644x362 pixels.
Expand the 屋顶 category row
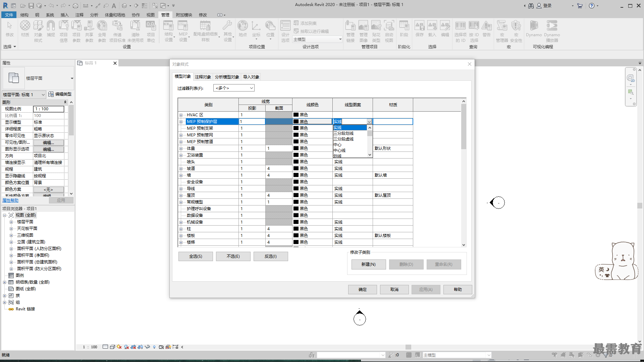pyautogui.click(x=181, y=195)
